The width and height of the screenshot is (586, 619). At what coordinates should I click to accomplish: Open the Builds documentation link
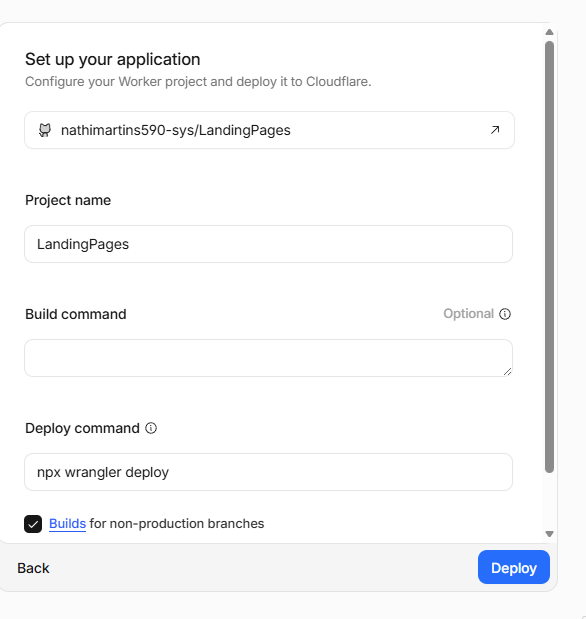(x=67, y=523)
